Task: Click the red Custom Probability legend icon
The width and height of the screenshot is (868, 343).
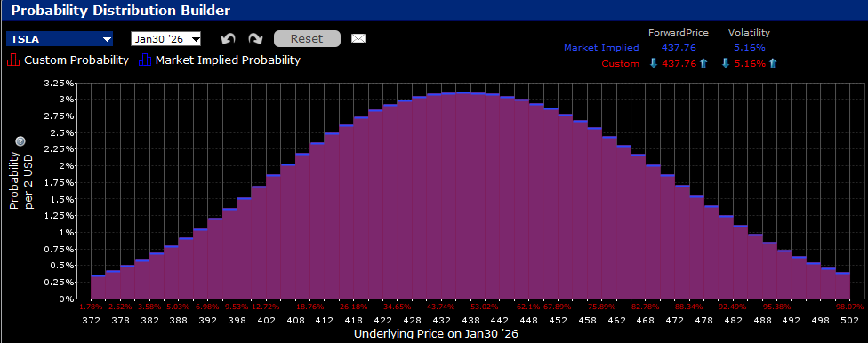Action: 13,60
